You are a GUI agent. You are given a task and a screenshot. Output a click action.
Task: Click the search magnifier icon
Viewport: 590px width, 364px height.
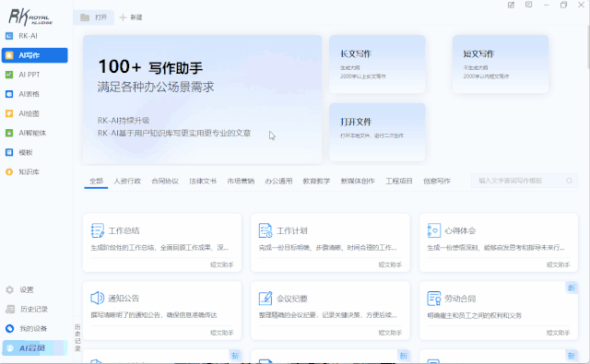570,181
